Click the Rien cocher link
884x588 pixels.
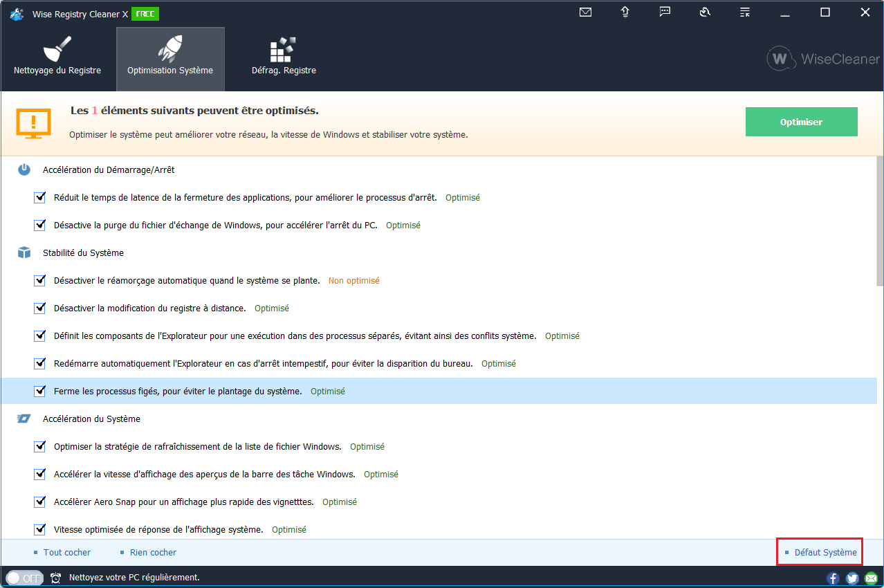coord(153,552)
